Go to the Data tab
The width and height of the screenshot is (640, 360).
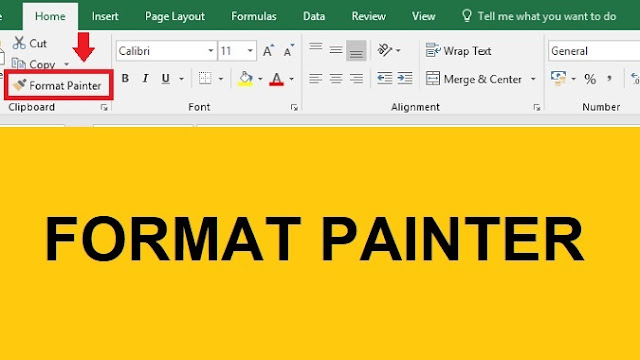[x=314, y=16]
